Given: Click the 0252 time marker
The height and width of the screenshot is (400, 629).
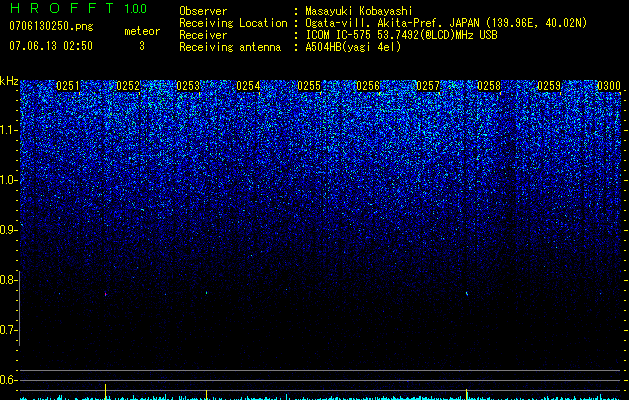Looking at the screenshot, I should pyautogui.click(x=128, y=86).
